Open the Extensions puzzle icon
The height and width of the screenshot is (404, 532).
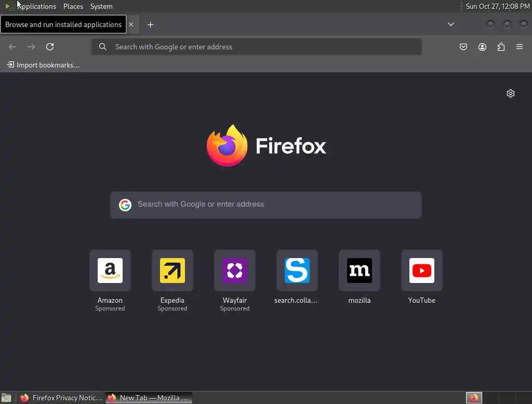[501, 47]
